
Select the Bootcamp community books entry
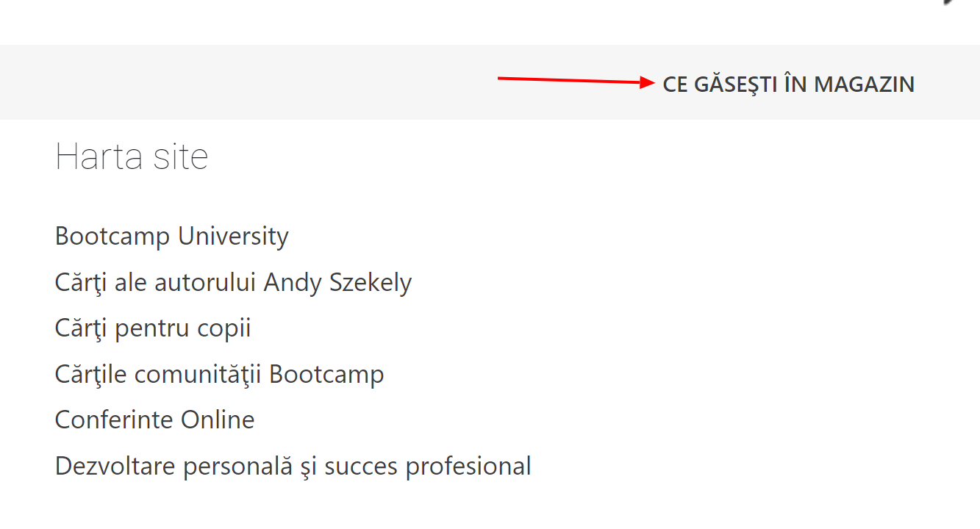tap(219, 374)
